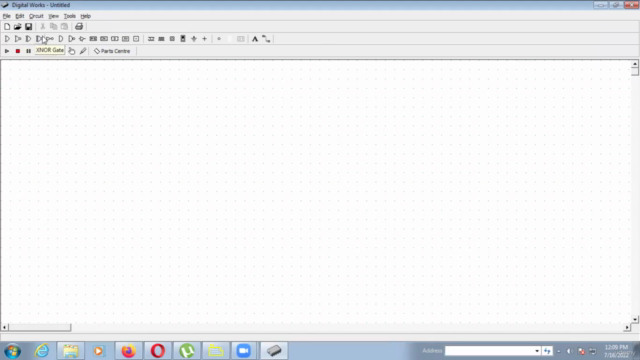This screenshot has width=640, height=360.
Task: Open Zoom from the taskbar
Action: [x=244, y=351]
